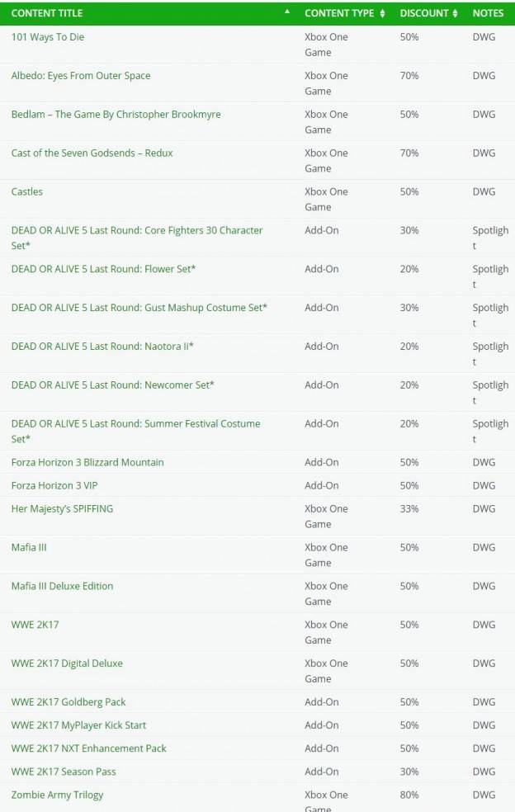The width and height of the screenshot is (515, 812).
Task: Open DEAD OR ALIVE 5 Naotora Ii link
Action: tap(102, 346)
